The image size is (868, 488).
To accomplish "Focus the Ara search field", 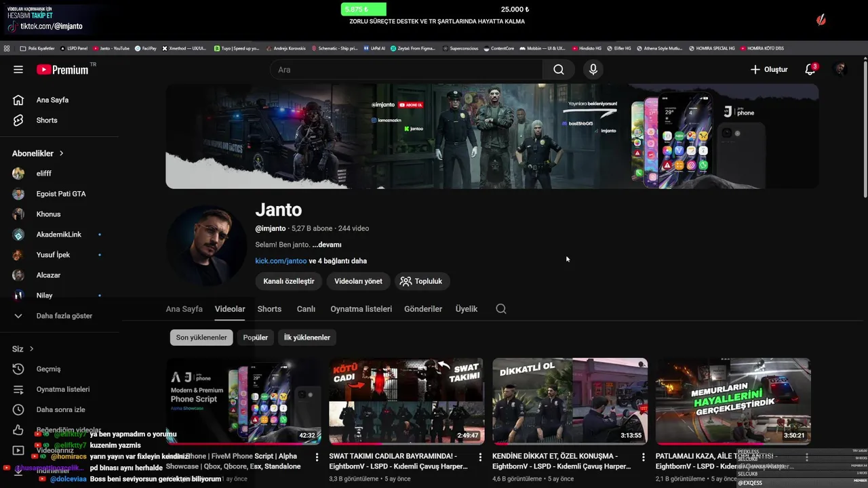I will pyautogui.click(x=406, y=70).
